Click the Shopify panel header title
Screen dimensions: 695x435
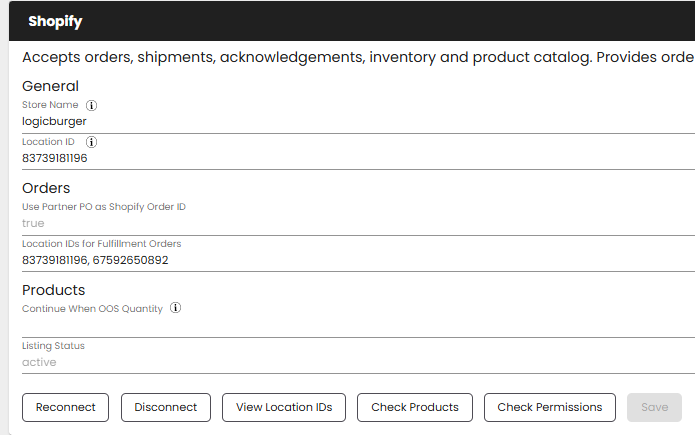55,21
